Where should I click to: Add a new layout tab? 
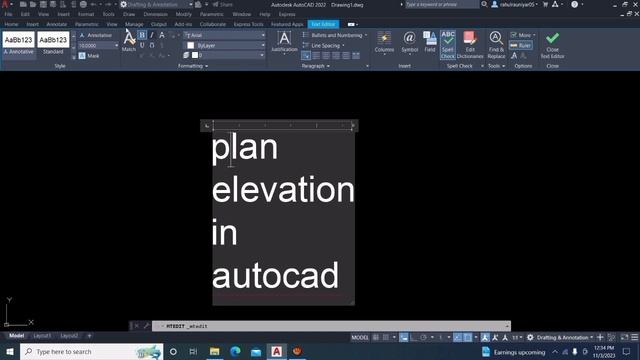pyautogui.click(x=89, y=336)
